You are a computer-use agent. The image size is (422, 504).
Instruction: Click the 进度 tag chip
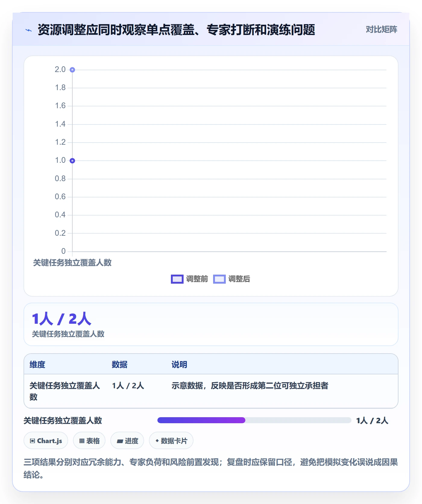click(127, 441)
